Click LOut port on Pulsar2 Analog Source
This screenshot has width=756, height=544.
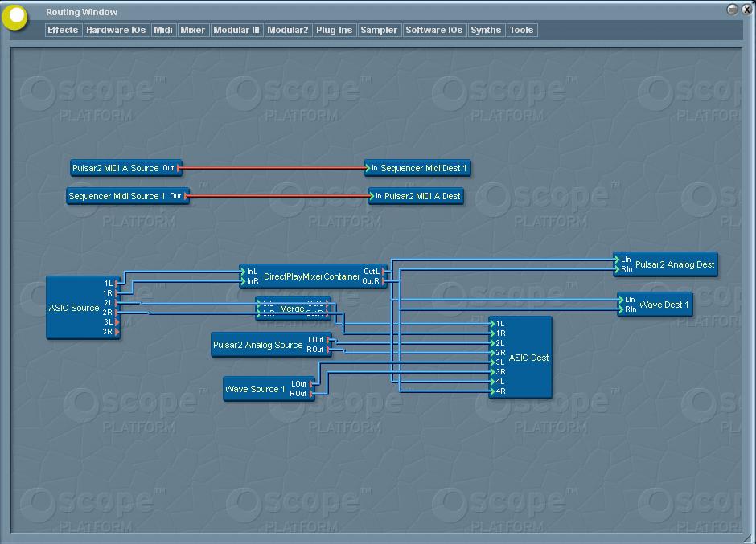(x=328, y=340)
